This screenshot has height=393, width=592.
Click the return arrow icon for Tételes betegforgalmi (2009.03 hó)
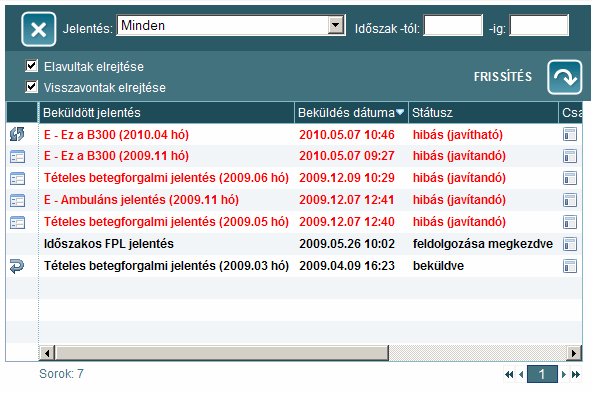(17, 266)
